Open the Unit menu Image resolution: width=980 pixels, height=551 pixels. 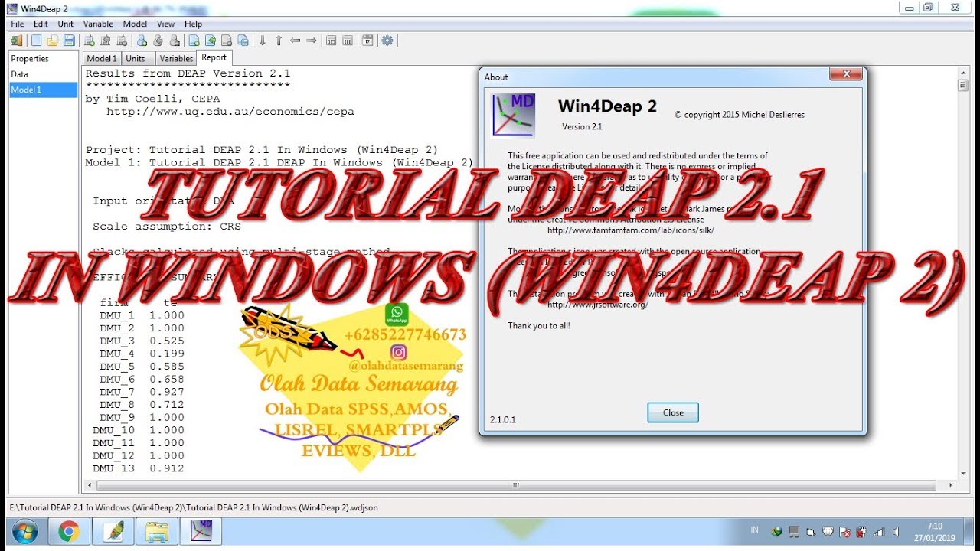coord(66,24)
